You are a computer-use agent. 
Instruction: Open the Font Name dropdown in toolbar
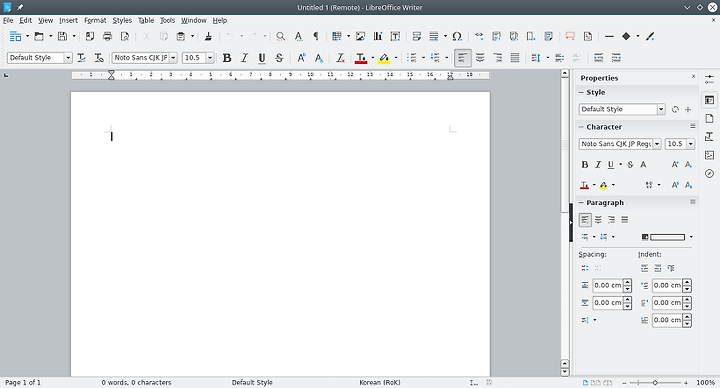[x=174, y=58]
